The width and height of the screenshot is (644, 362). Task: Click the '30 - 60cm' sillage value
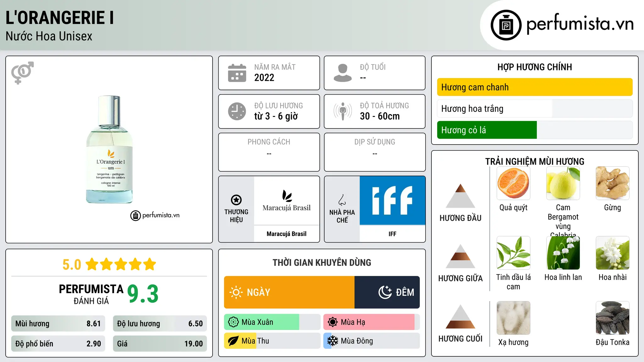tap(380, 116)
